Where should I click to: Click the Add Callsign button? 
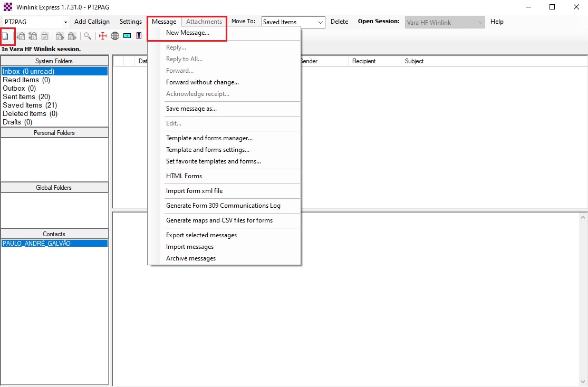click(x=92, y=22)
